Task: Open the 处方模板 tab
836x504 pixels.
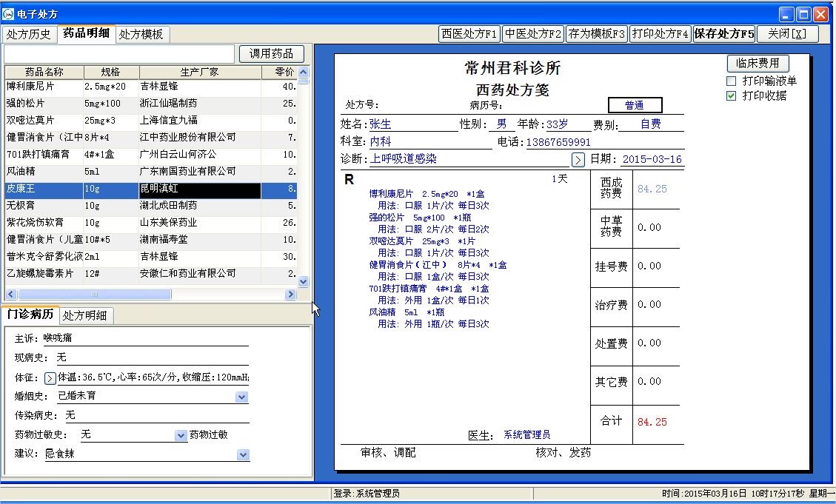Action: [141, 34]
